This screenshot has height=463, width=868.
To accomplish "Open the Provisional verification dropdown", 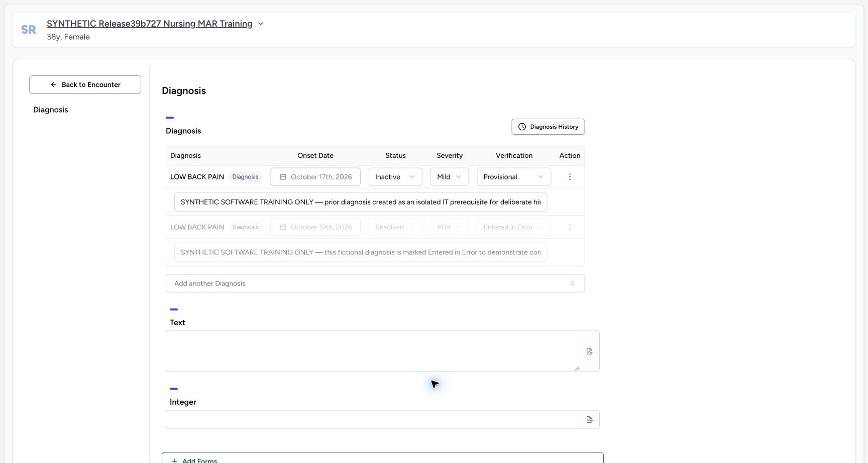I will (x=514, y=177).
